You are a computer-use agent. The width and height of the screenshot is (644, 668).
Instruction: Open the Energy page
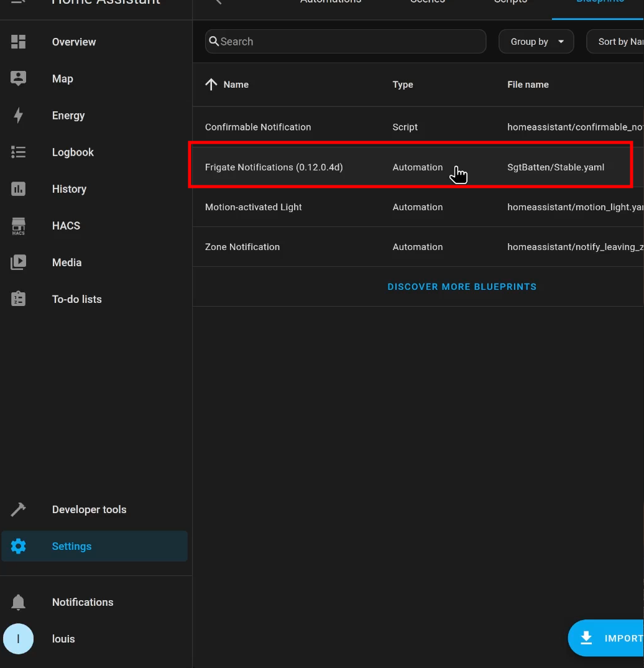click(x=94, y=116)
